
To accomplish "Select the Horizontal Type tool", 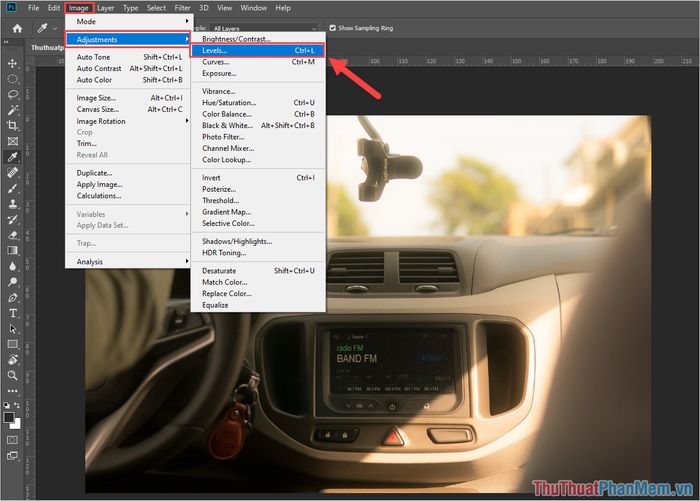I will pos(12,313).
